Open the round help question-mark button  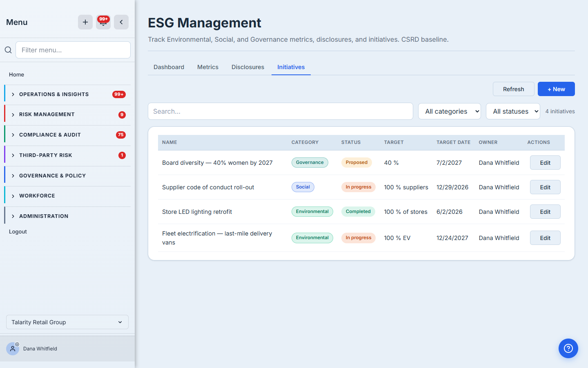568,348
